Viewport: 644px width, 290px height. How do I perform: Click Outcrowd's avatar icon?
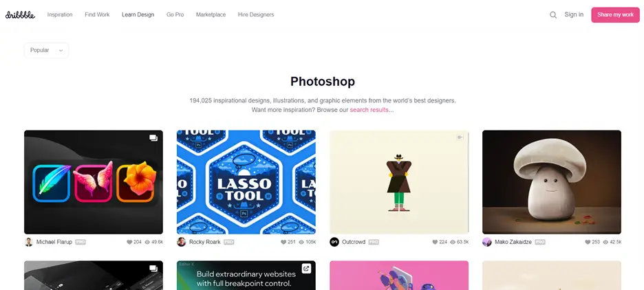(334, 242)
